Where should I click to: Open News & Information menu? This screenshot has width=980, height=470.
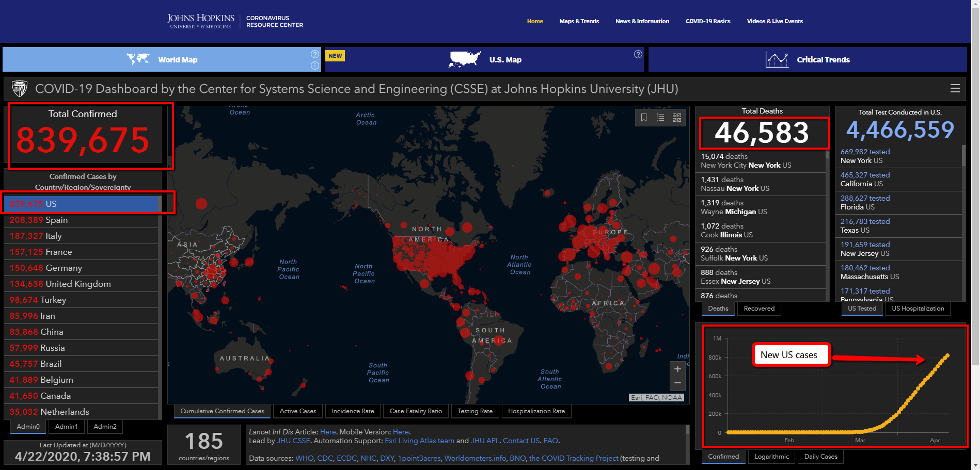[642, 21]
